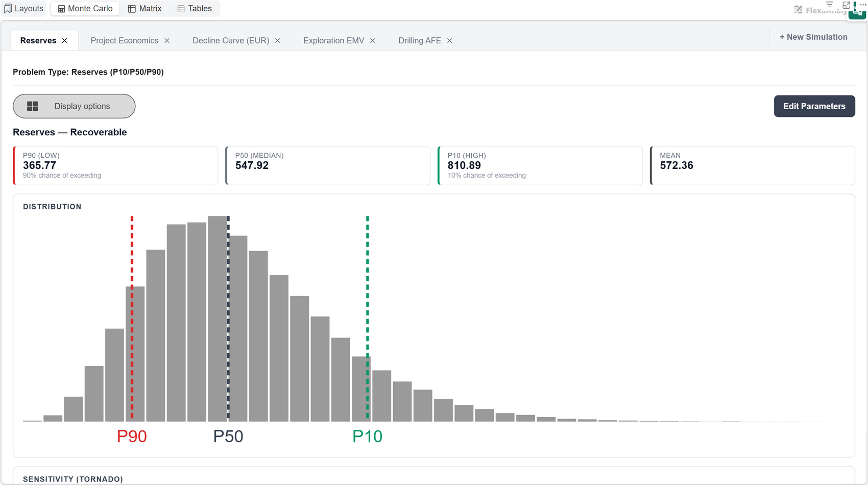Expand the Display options panel
The image size is (868, 485).
[74, 106]
